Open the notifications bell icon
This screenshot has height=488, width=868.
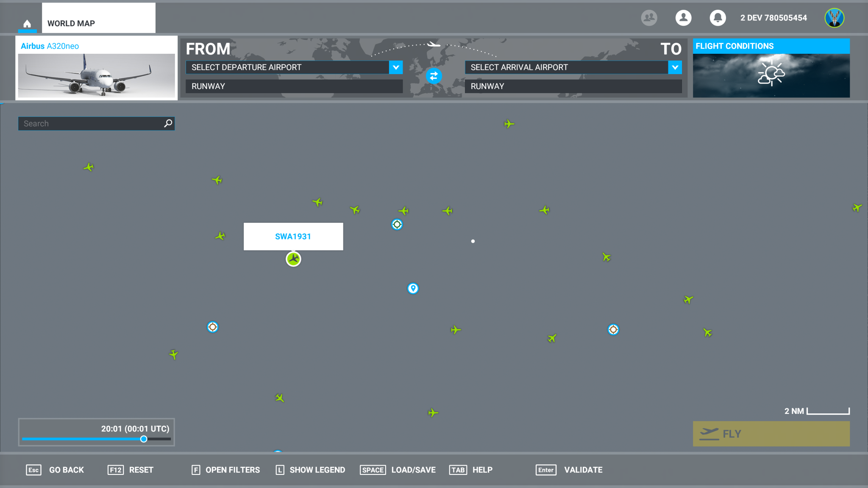718,18
